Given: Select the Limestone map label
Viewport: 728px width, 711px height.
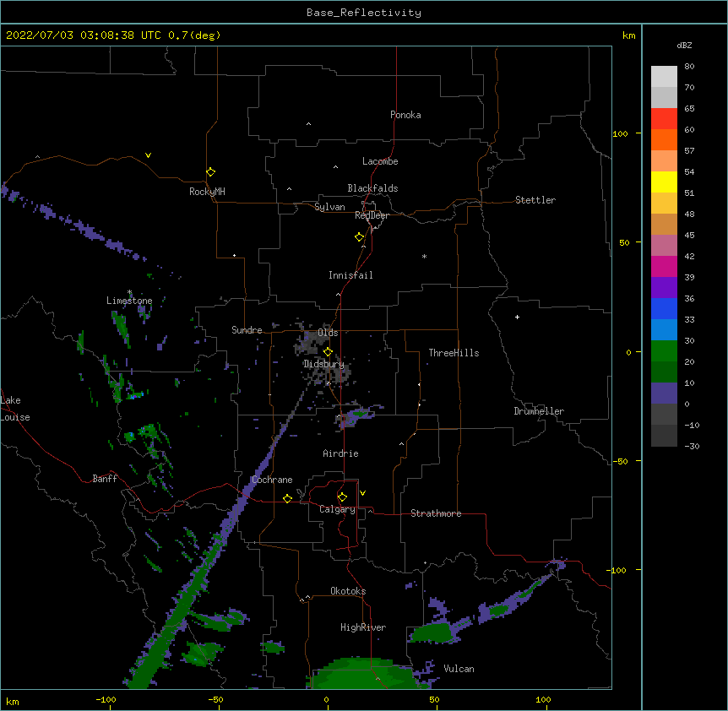Looking at the screenshot, I should click(129, 301).
